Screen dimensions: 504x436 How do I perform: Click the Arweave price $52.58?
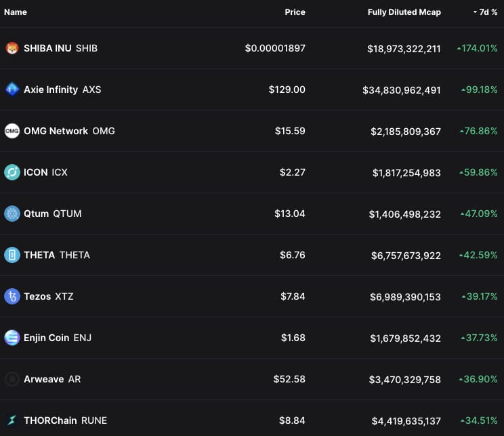pos(289,379)
